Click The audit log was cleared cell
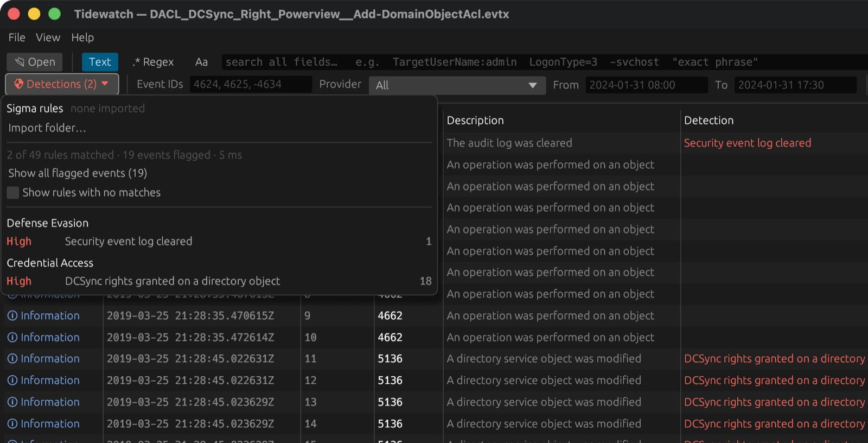 [509, 143]
